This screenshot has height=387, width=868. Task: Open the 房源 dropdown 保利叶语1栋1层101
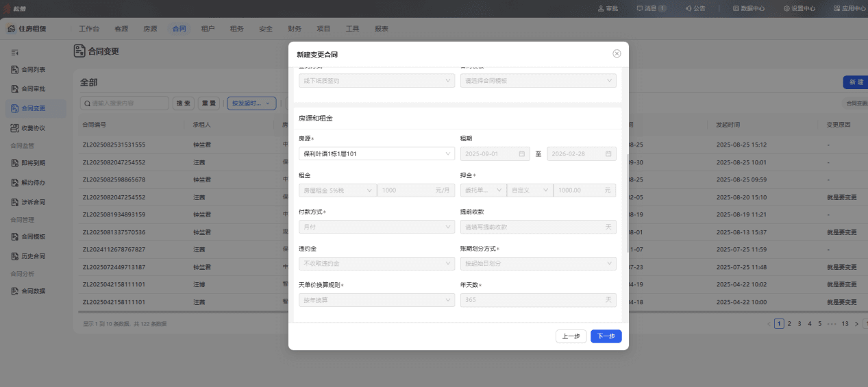[377, 154]
